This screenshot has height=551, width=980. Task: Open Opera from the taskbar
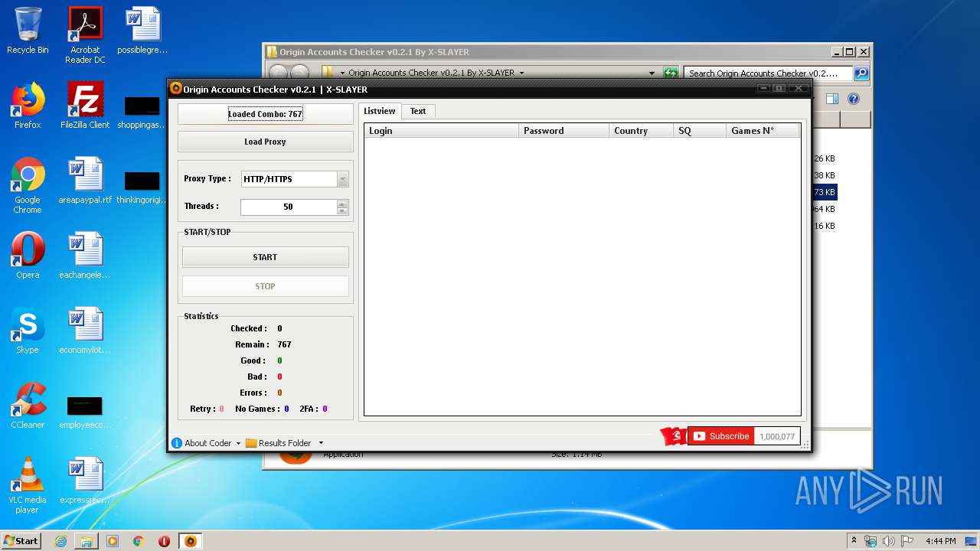164,541
